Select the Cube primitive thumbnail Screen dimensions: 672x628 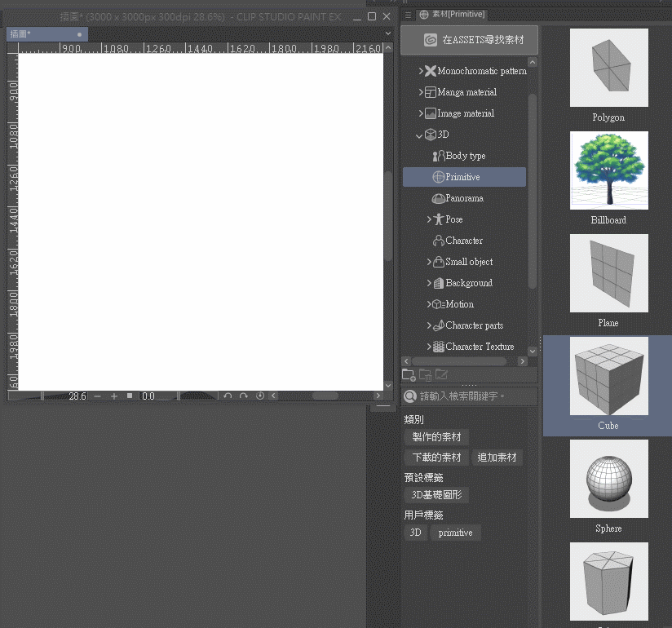point(608,376)
